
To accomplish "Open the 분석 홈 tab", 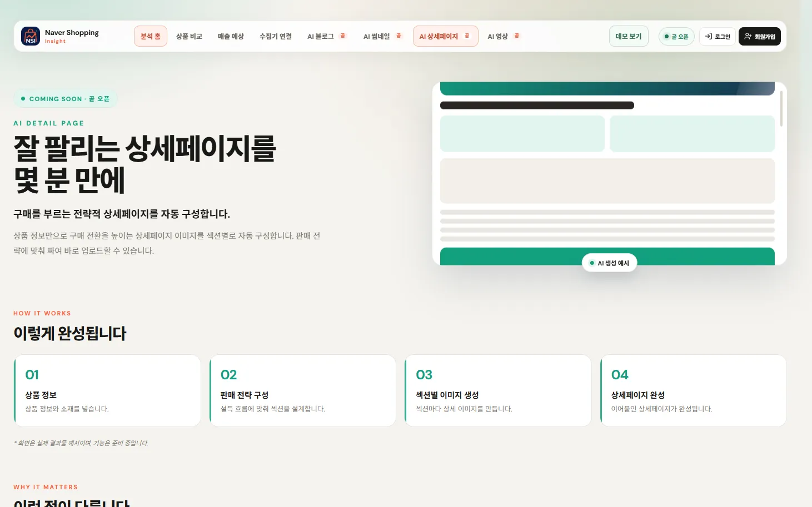I will (151, 36).
